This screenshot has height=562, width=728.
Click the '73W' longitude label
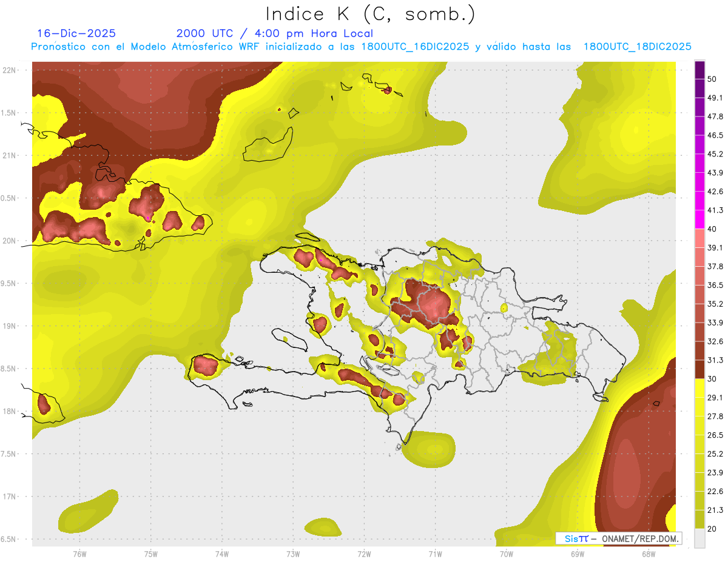coord(292,554)
